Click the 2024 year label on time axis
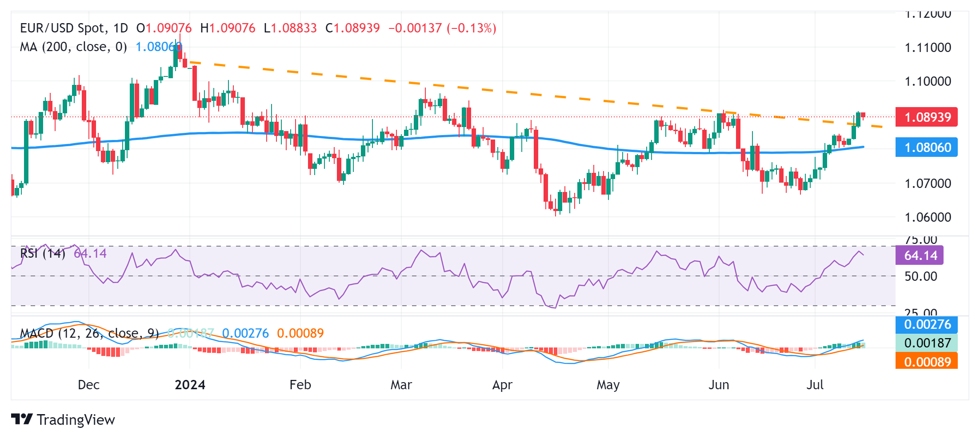The width and height of the screenshot is (980, 439). click(190, 385)
